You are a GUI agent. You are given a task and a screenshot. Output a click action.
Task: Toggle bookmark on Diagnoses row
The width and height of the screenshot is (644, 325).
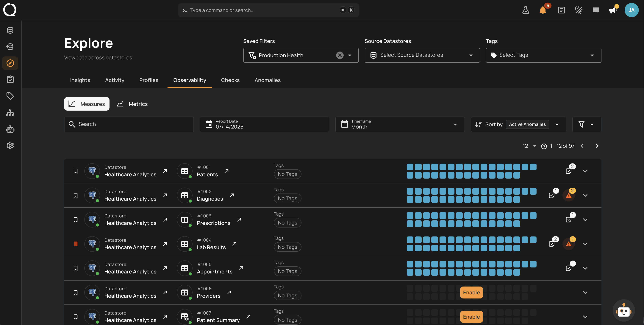click(75, 195)
